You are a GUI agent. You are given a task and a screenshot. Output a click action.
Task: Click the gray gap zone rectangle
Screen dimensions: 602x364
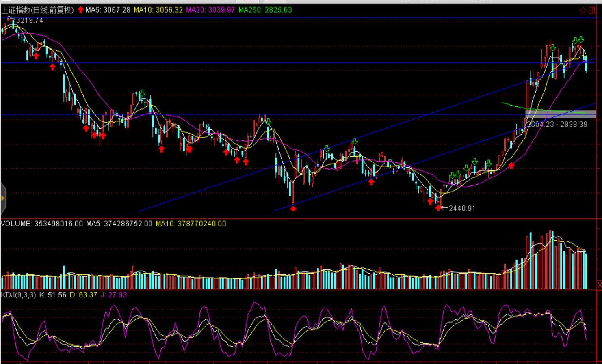point(561,114)
